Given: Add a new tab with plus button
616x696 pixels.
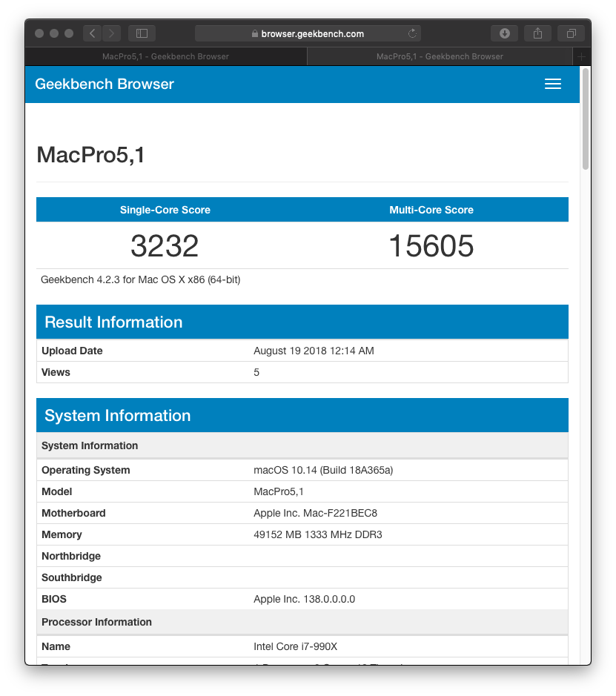Looking at the screenshot, I should click(582, 56).
